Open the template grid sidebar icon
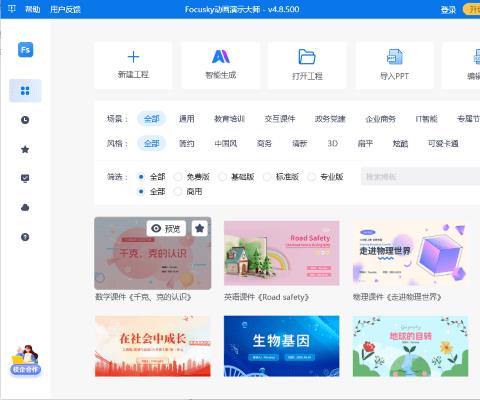 point(25,91)
